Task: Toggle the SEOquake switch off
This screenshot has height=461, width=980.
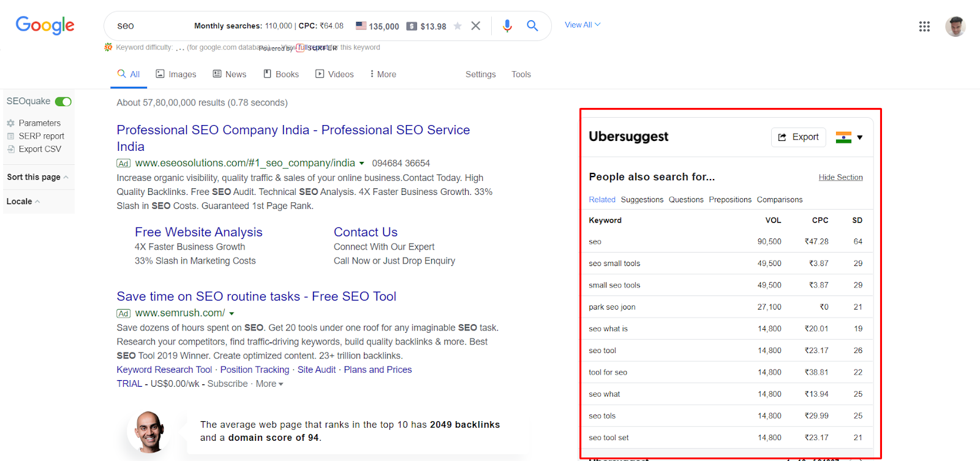Action: coord(63,102)
